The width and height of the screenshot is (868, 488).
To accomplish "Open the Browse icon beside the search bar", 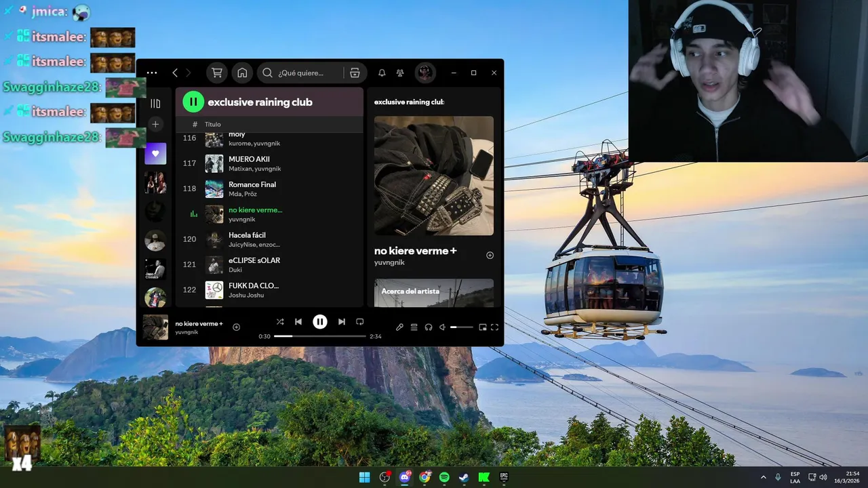I will pyautogui.click(x=355, y=73).
